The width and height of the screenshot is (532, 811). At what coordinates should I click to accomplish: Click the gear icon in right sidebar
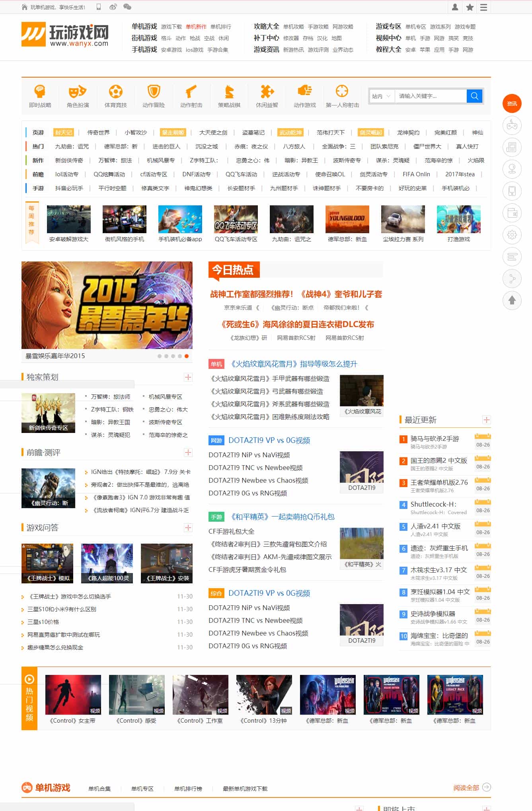click(x=512, y=235)
